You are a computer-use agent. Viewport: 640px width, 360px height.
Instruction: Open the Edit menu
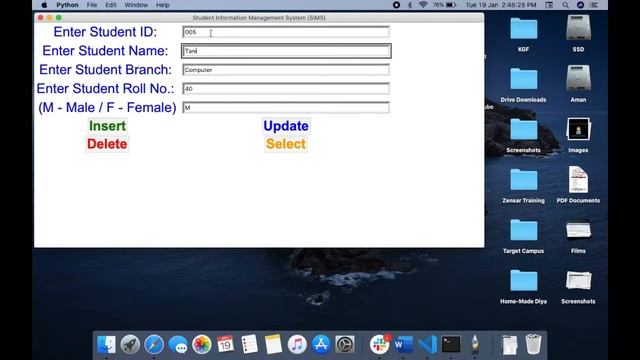point(111,5)
